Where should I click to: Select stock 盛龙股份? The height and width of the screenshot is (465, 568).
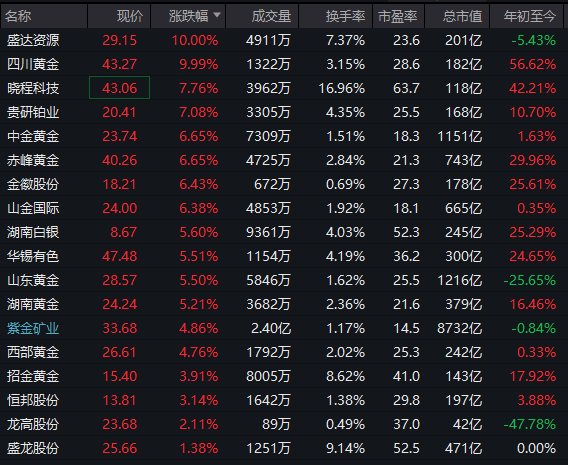33,448
